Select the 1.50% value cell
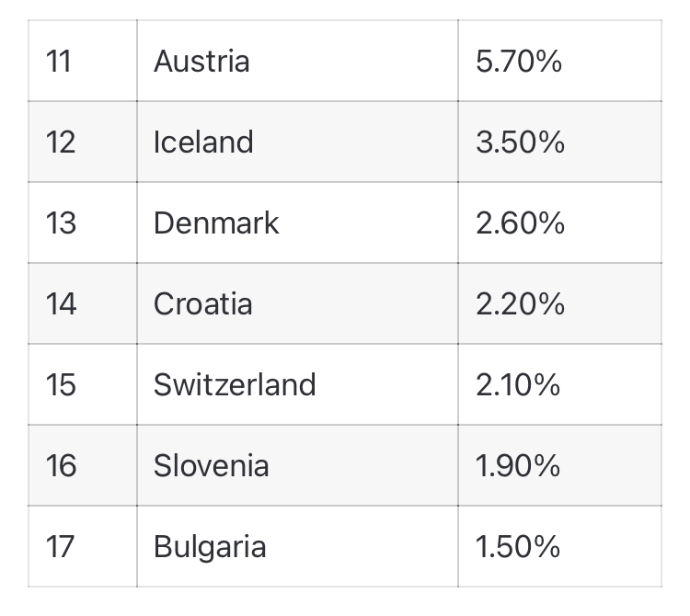Viewport: 690px width, 616px height. click(518, 547)
